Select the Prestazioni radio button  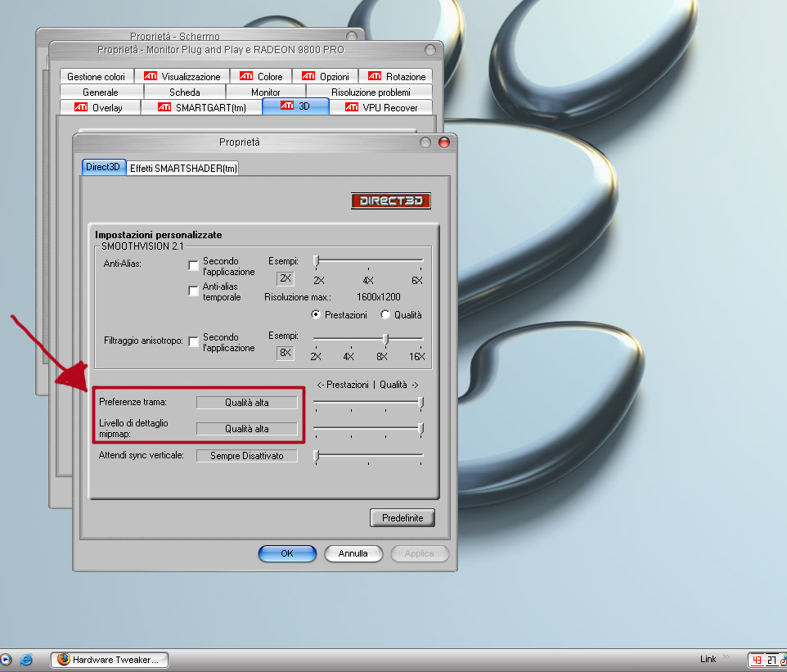click(316, 314)
